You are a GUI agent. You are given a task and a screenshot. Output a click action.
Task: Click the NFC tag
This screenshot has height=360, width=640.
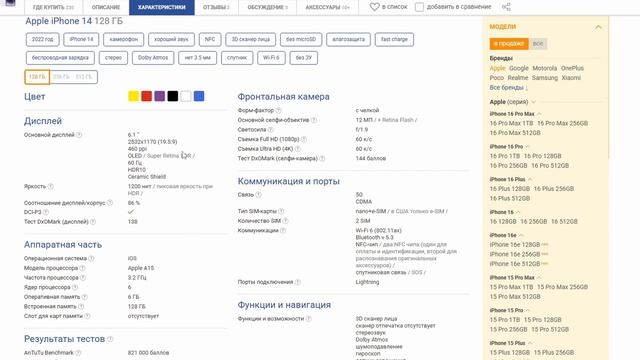pyautogui.click(x=210, y=40)
